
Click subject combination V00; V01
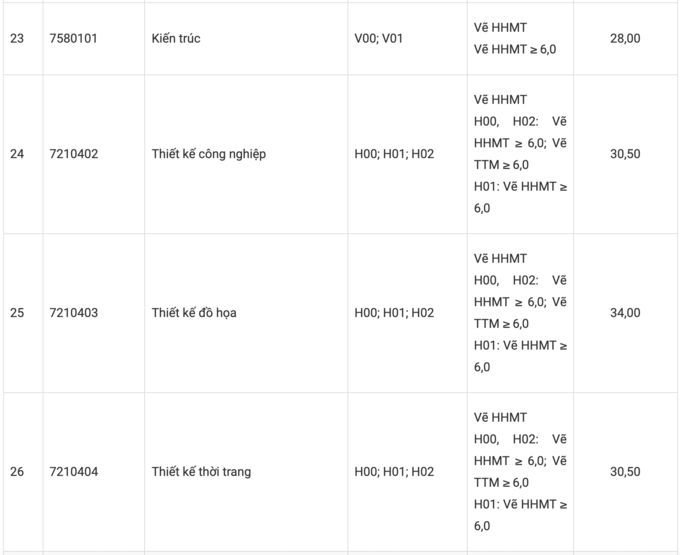379,38
